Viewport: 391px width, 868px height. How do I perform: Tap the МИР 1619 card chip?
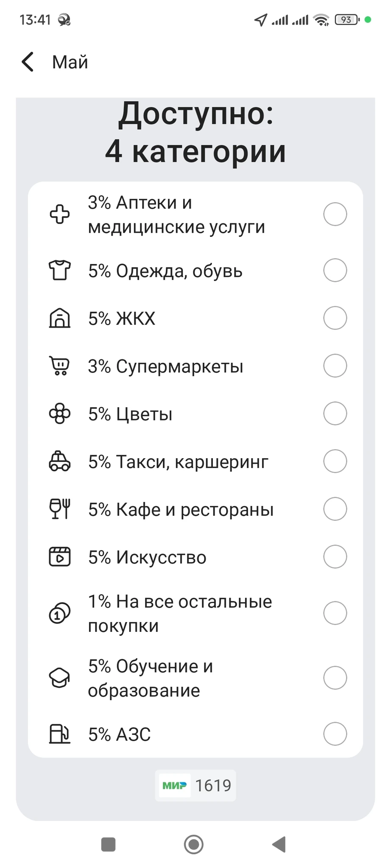click(195, 785)
